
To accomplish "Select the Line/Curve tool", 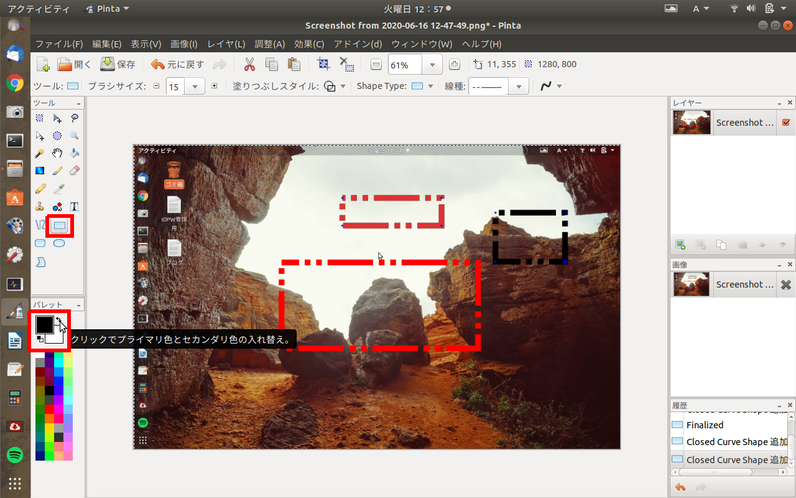I will 40,225.
